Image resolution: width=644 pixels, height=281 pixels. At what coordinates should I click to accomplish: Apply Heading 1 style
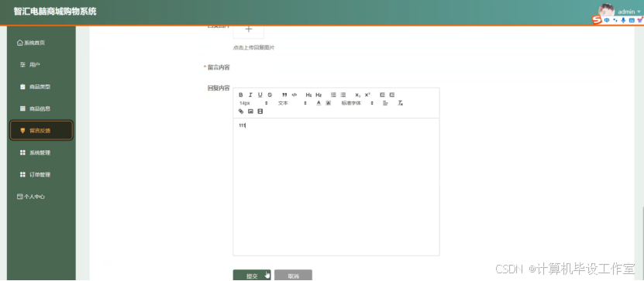[309, 94]
